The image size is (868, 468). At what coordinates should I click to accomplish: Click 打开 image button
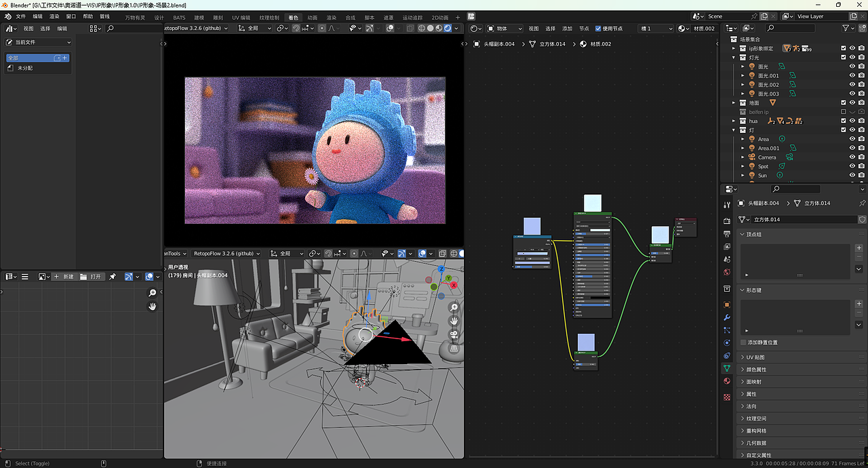[x=91, y=277]
